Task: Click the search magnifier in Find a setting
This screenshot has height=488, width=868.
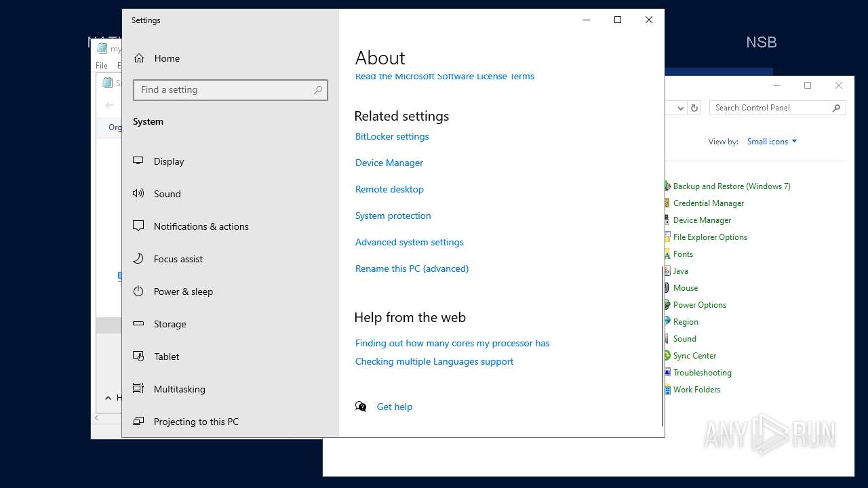Action: pyautogui.click(x=318, y=90)
